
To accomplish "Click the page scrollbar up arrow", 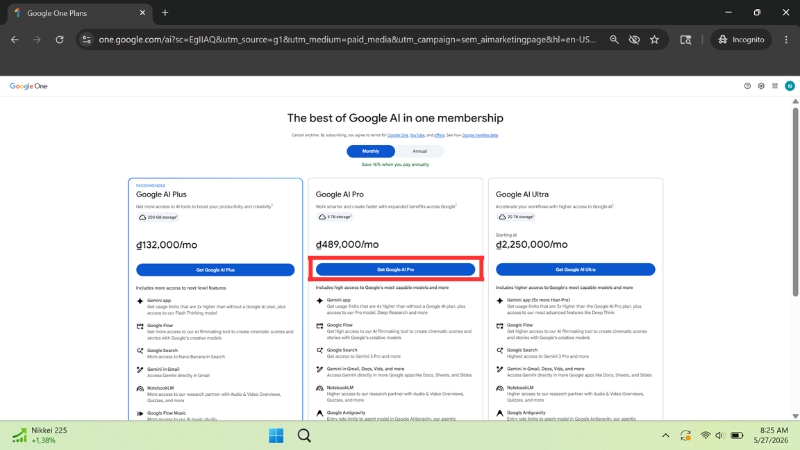I will point(795,101).
